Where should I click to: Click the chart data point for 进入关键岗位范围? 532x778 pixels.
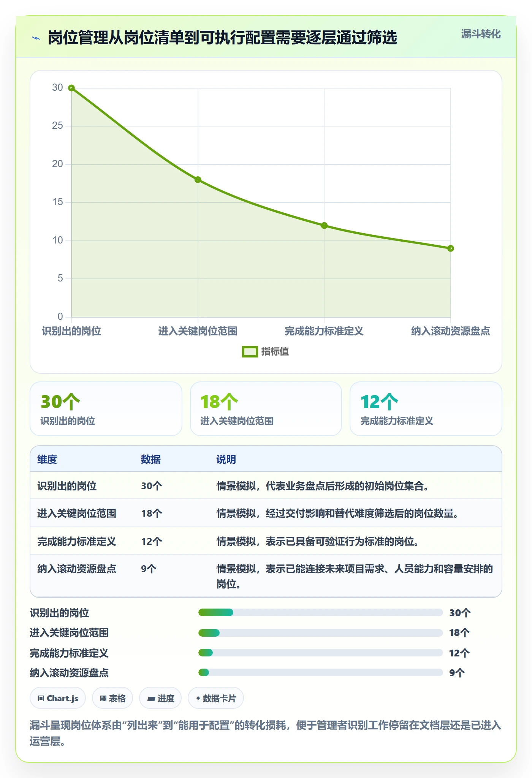198,180
